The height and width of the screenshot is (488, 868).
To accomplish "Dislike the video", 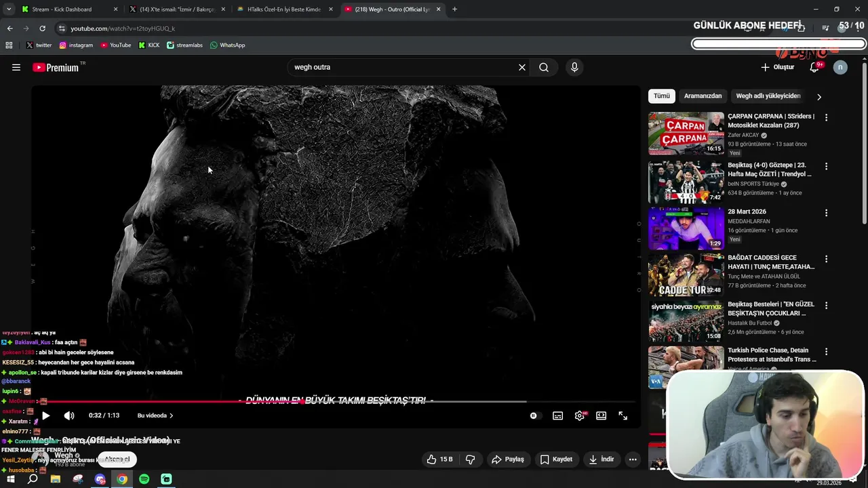I will (x=470, y=459).
